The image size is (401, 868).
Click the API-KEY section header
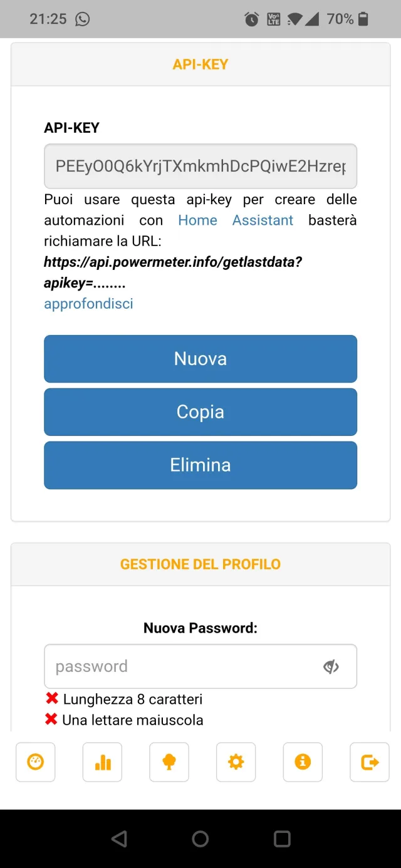tap(200, 64)
